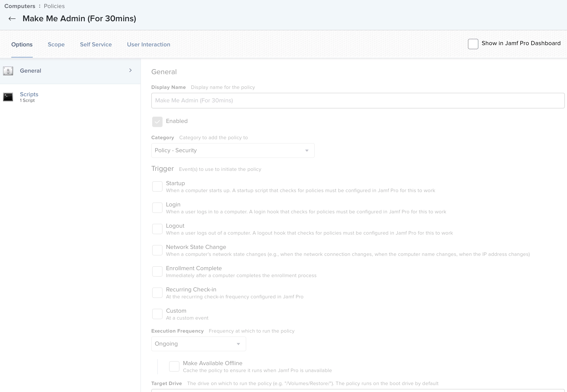
Task: Click the '1 Script' count text
Action: tap(27, 100)
